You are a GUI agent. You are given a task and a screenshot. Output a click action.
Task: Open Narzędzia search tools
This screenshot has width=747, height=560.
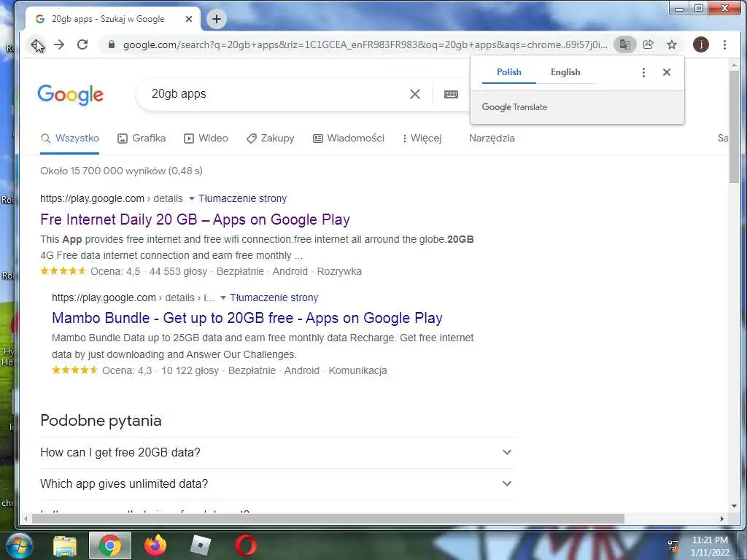[492, 139]
